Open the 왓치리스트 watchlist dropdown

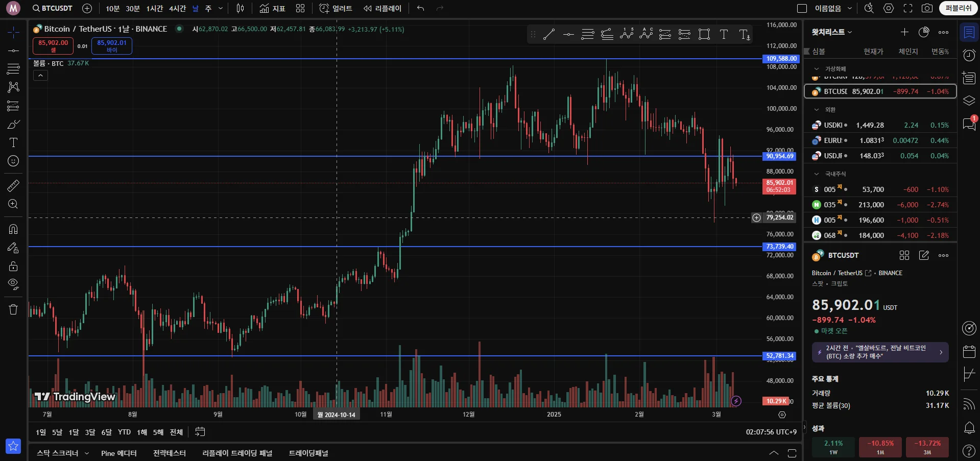832,32
